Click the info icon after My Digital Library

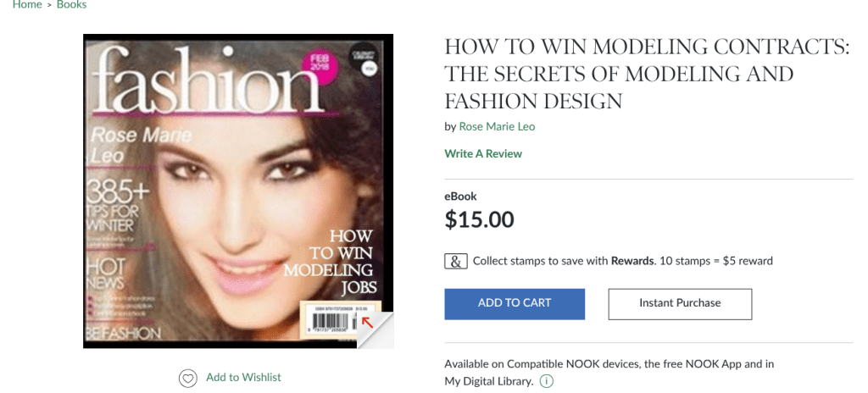pos(546,381)
